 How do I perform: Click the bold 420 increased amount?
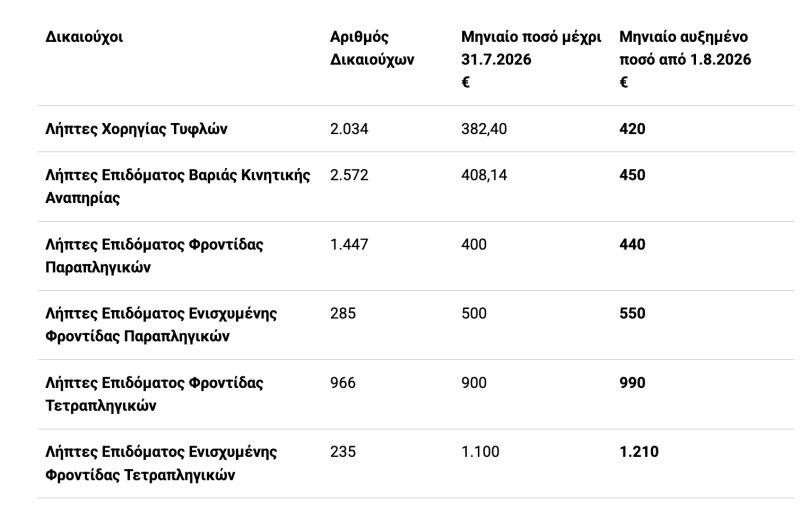pos(632,129)
